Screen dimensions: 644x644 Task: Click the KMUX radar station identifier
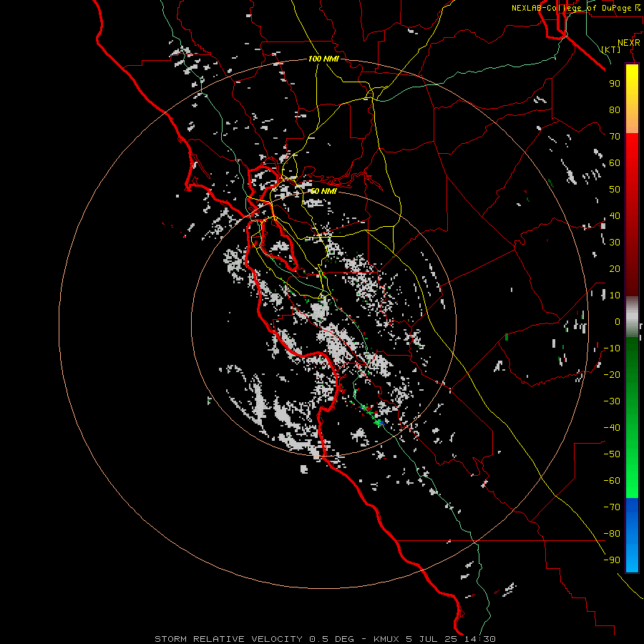386,639
